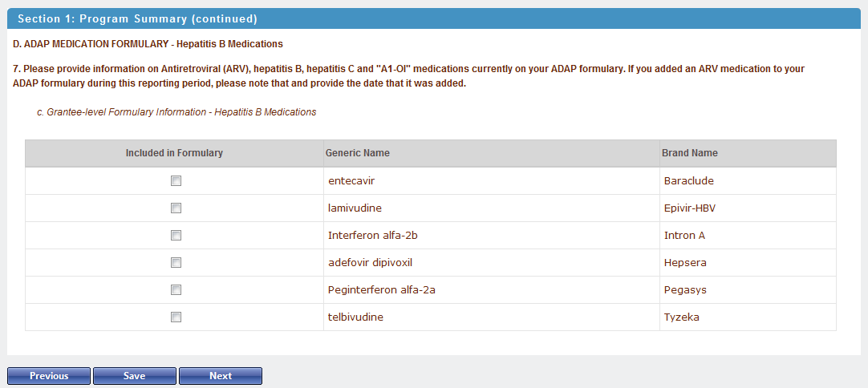Click the Baraclude brand name cell
Image resolution: width=868 pixels, height=388 pixels.
[x=688, y=181]
